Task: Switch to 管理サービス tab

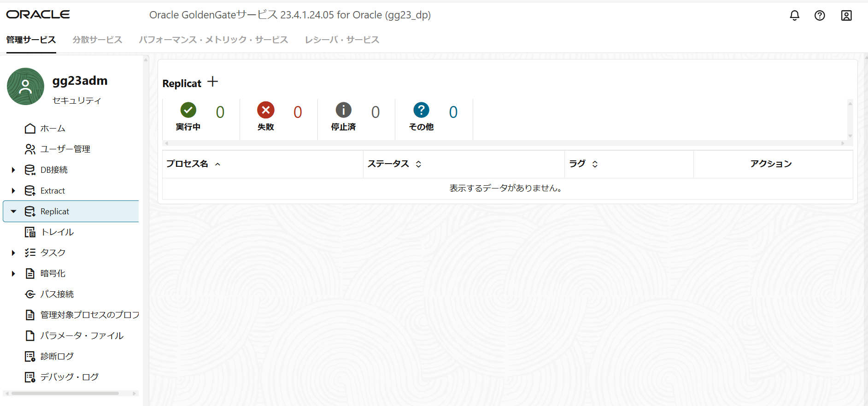Action: click(x=31, y=40)
